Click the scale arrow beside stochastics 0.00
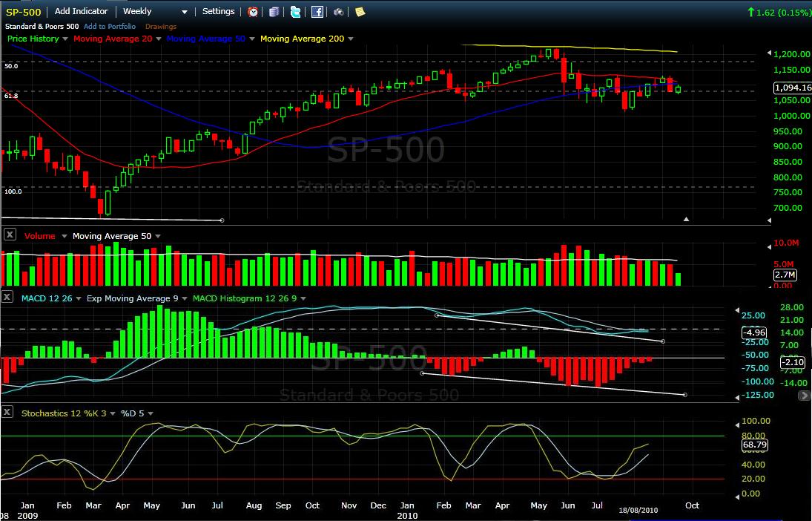The width and height of the screenshot is (812, 521). 737,497
